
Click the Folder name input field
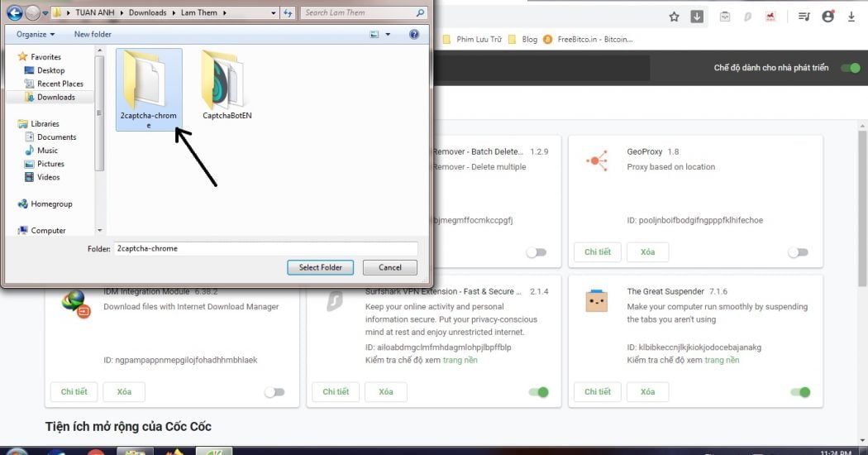pos(265,248)
